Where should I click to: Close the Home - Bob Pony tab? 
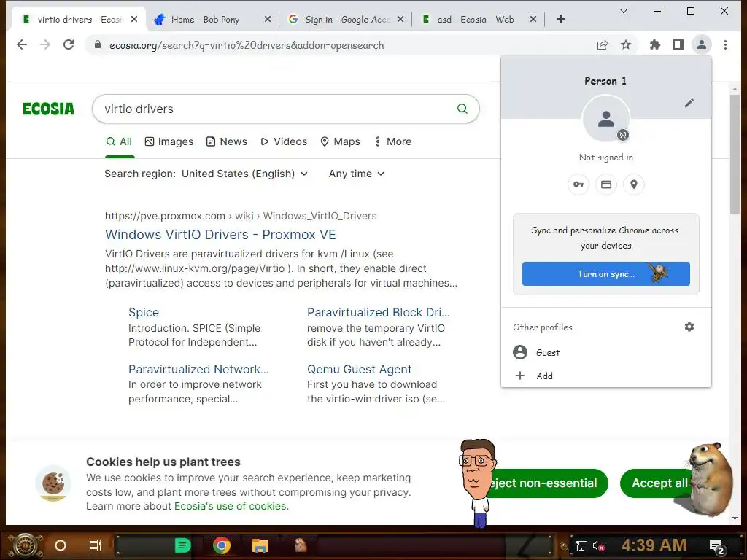click(268, 19)
